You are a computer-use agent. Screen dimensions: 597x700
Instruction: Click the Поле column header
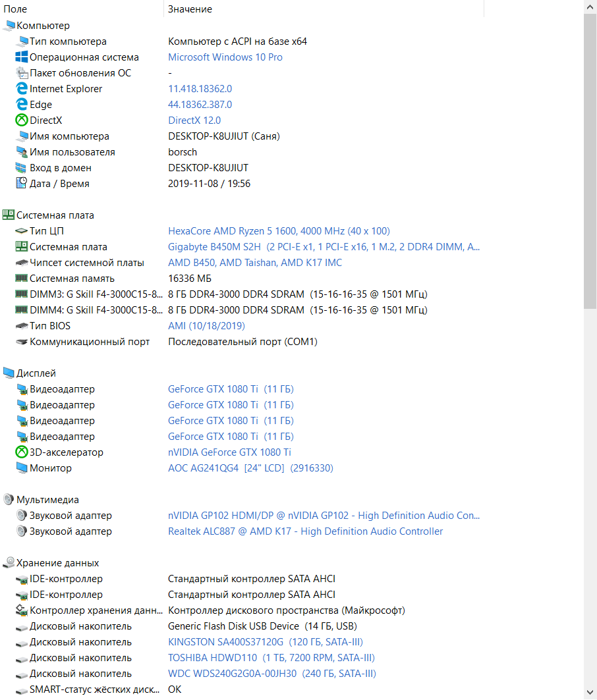coord(82,9)
